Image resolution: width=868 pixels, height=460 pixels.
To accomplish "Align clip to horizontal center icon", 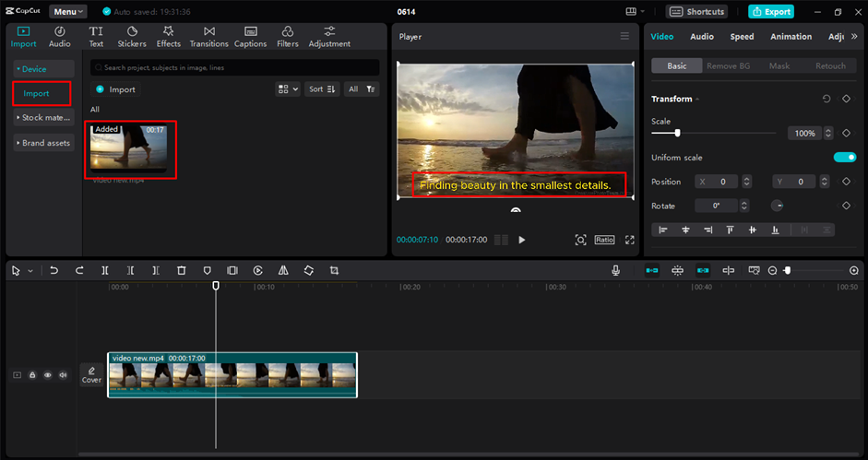I will coord(685,230).
